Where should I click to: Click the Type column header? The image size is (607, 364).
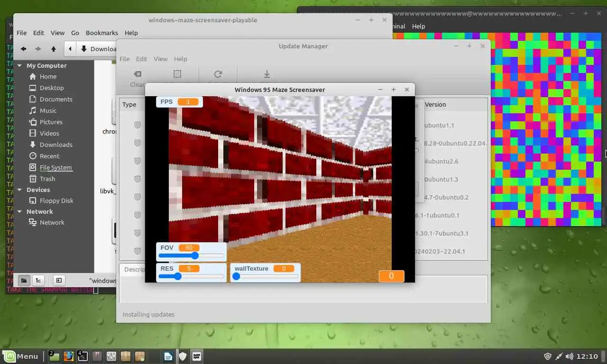click(x=129, y=104)
